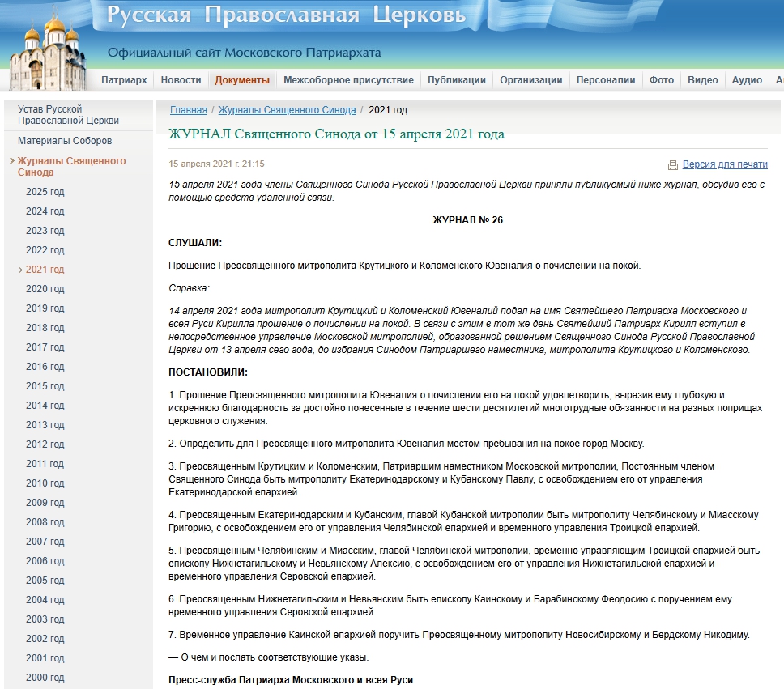Open Материалы Соборов in sidebar

[x=65, y=141]
